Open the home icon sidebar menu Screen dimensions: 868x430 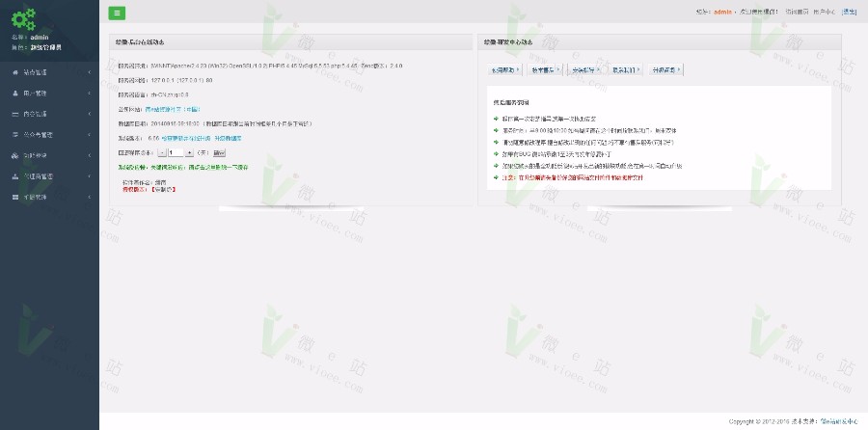click(14, 72)
